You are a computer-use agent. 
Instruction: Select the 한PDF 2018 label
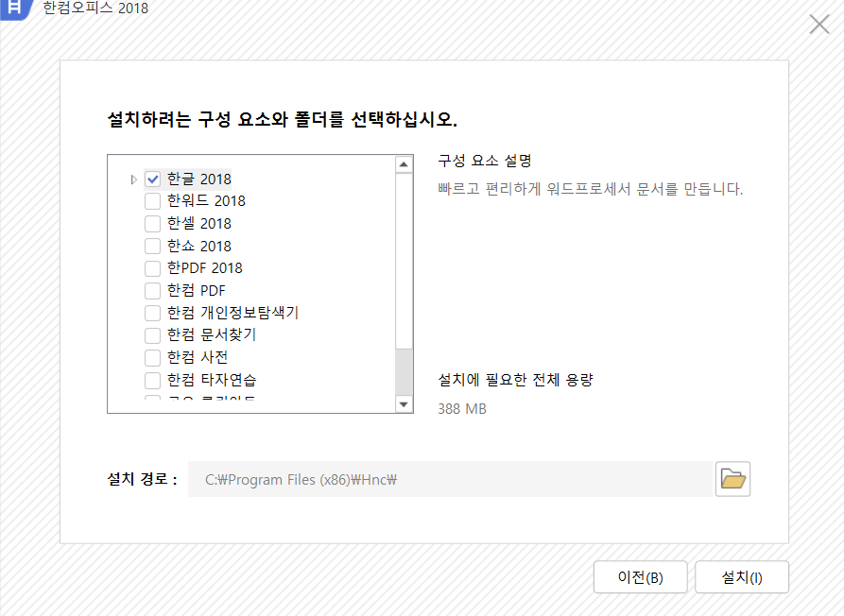click(204, 268)
